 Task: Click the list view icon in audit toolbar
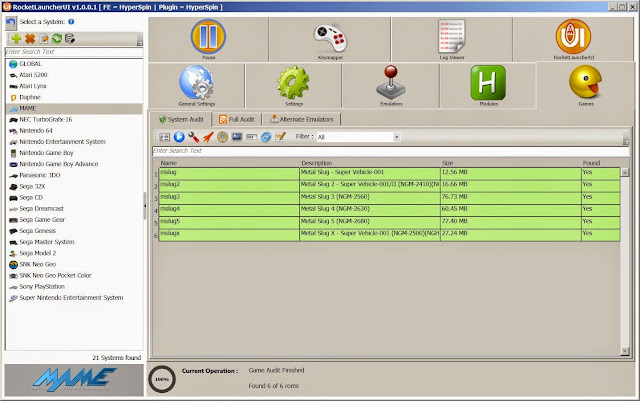point(164,137)
